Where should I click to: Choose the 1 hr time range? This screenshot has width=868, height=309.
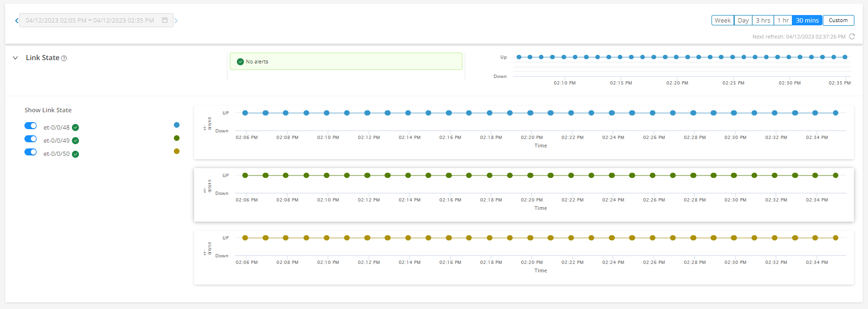click(783, 20)
